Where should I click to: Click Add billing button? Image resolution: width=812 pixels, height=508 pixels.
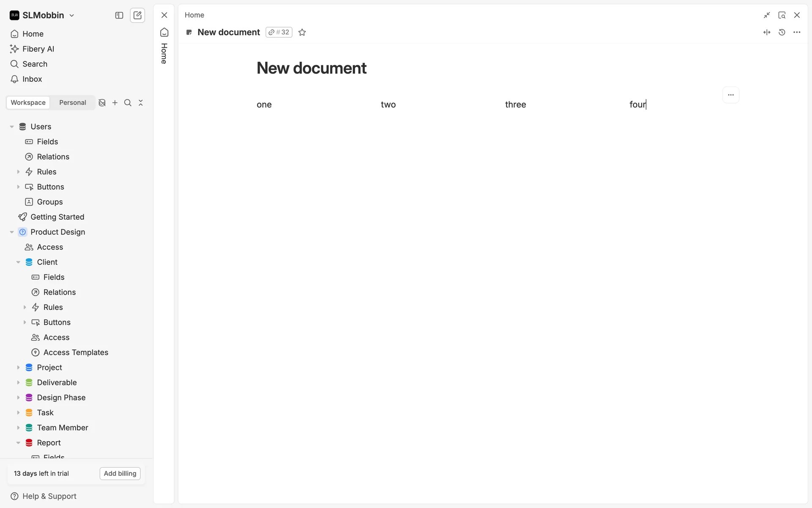pyautogui.click(x=120, y=473)
